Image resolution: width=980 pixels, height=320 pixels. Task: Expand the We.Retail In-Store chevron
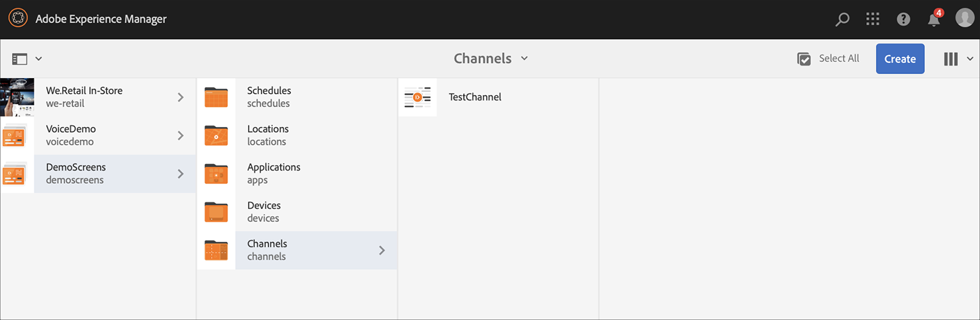[x=181, y=97]
